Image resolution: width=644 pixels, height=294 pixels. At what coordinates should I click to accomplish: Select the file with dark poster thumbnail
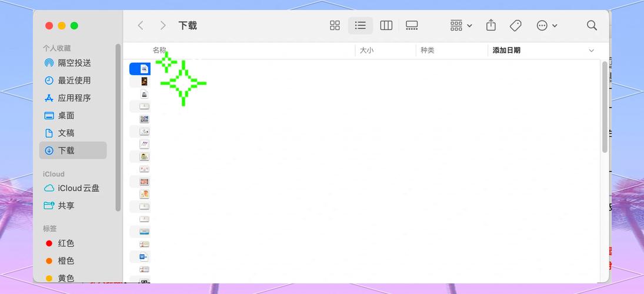pyautogui.click(x=144, y=81)
